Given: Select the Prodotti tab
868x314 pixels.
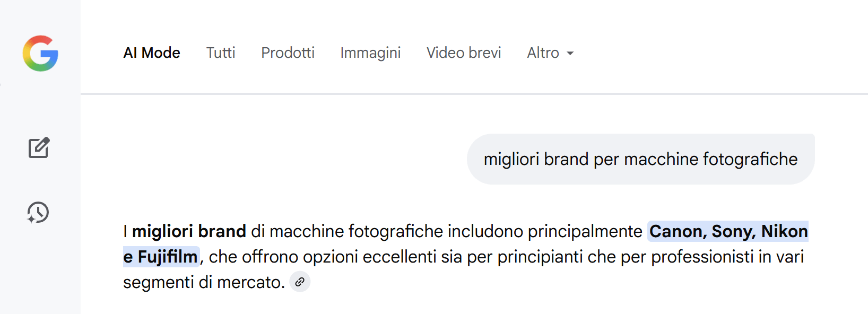Looking at the screenshot, I should click(288, 53).
